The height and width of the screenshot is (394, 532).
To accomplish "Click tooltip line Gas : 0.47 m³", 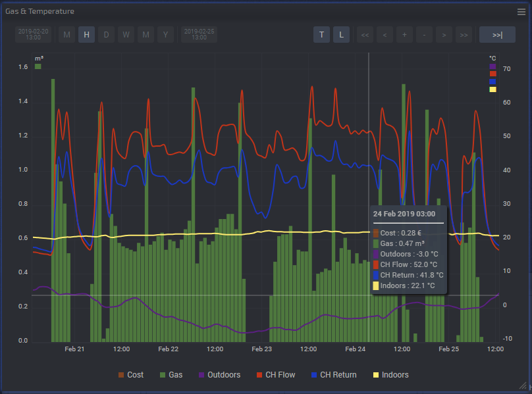I will click(x=399, y=243).
